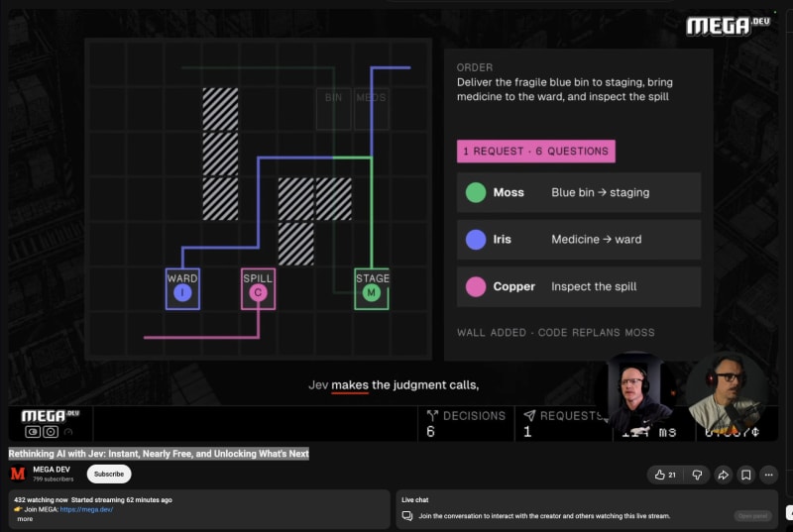Screen dimensions: 793x532
Task: Click the 'WALL ADDED · CODE REPLANS MOSS' status
Action: point(556,333)
